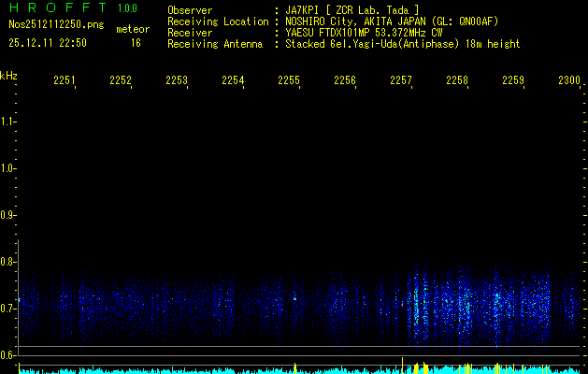This screenshot has width=588, height=374.
Task: Click the kHz axis unit label
Action: [x=8, y=75]
